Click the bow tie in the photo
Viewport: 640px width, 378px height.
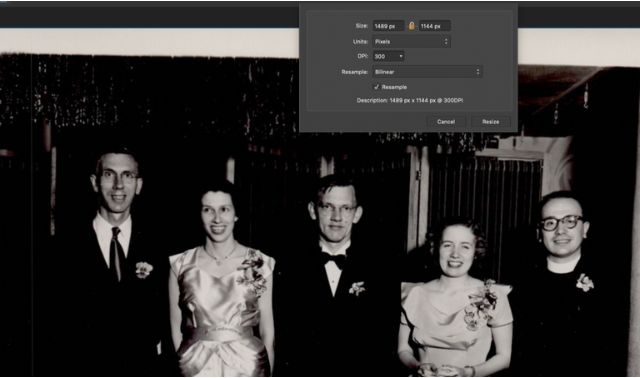[333, 260]
